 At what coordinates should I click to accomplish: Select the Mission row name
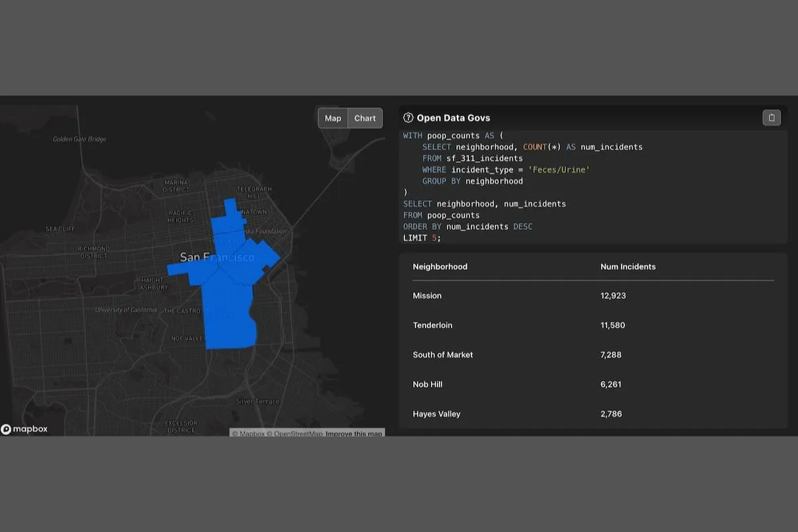tap(427, 296)
